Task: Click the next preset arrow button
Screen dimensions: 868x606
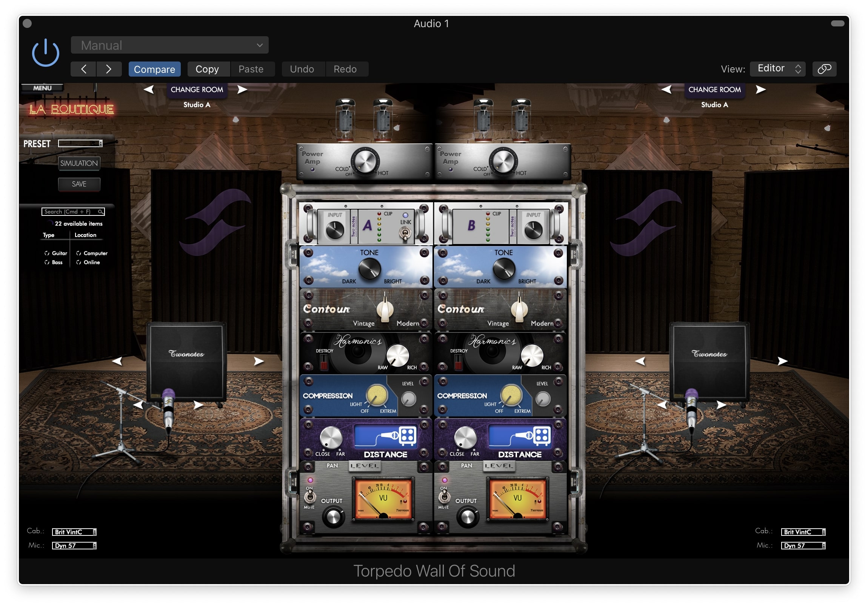Action: point(109,69)
